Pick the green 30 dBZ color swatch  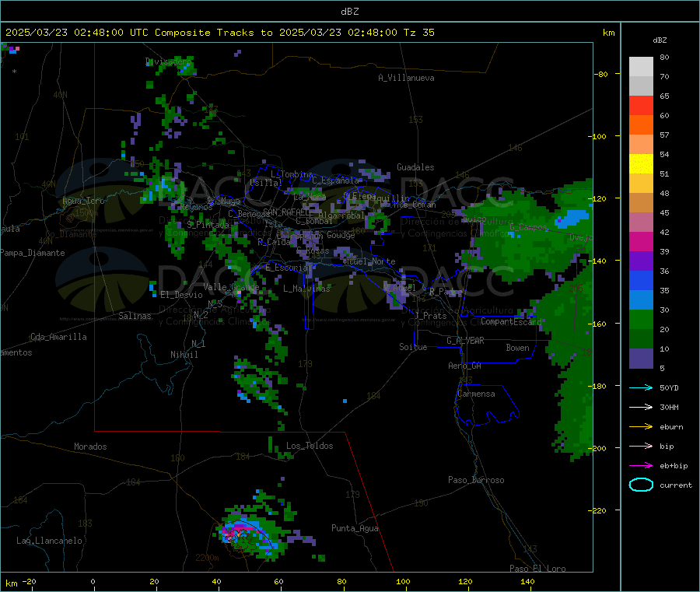641,319
